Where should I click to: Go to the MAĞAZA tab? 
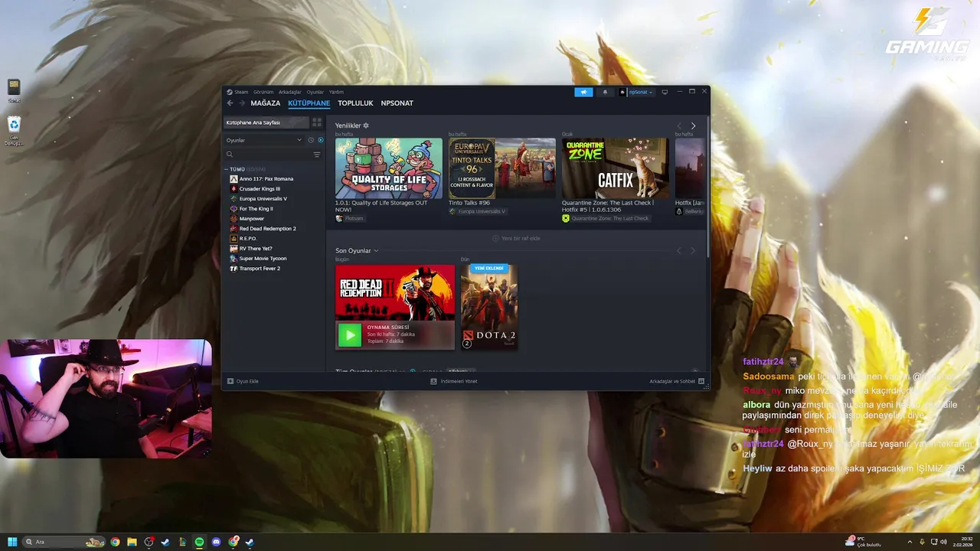pos(266,103)
